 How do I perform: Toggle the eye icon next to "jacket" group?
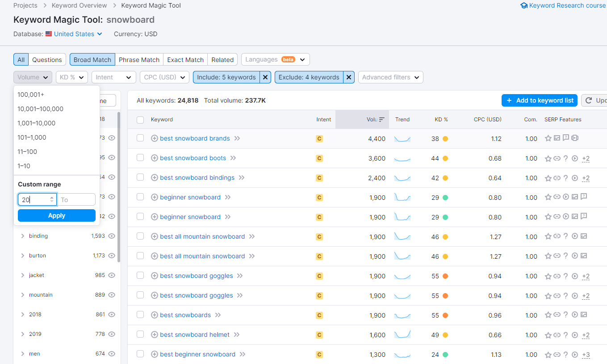tap(112, 275)
